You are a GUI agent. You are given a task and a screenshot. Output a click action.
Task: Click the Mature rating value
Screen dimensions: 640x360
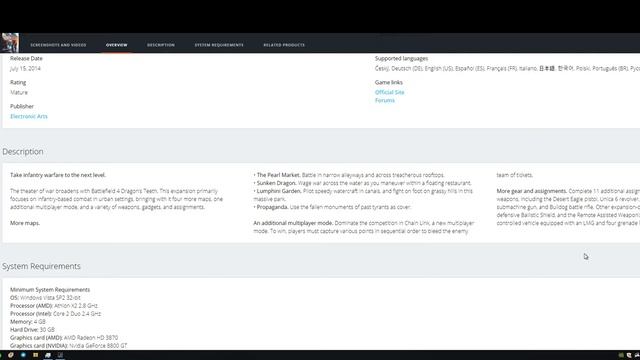click(x=19, y=92)
